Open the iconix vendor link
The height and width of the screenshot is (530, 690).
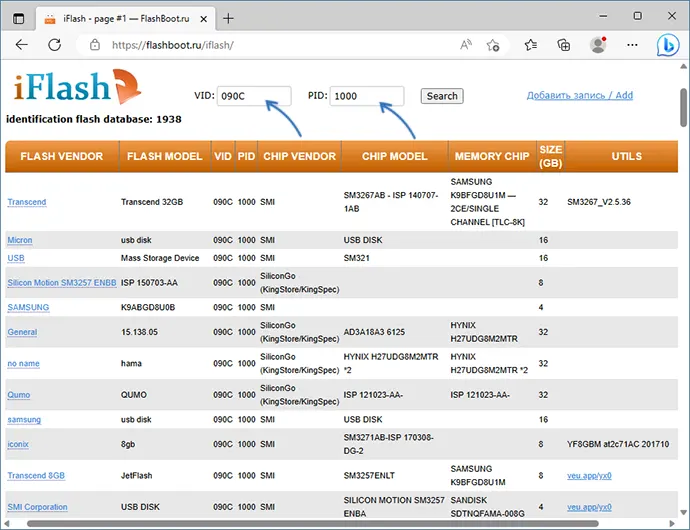(x=18, y=444)
